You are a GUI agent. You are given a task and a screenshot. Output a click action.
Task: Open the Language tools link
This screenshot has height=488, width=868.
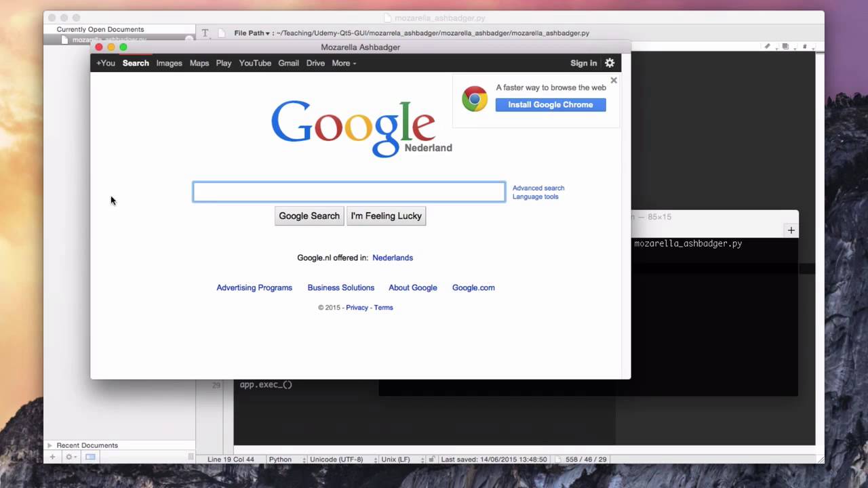point(536,197)
